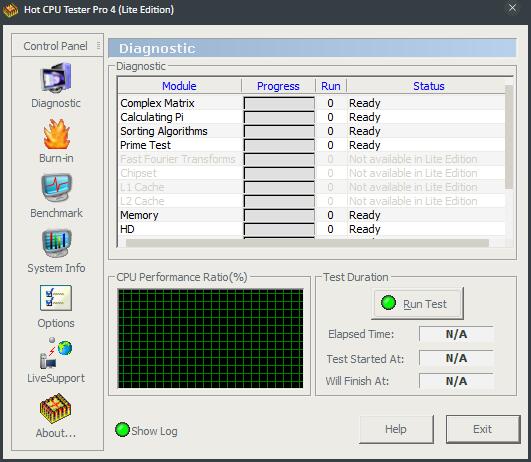Select the Calculating Pi module row
531x462 pixels.
(311, 117)
